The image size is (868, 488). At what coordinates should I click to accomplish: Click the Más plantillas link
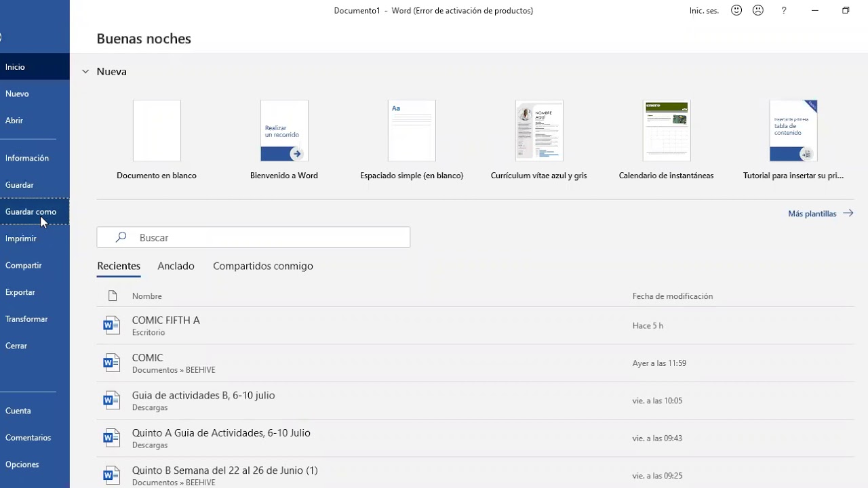pos(821,213)
